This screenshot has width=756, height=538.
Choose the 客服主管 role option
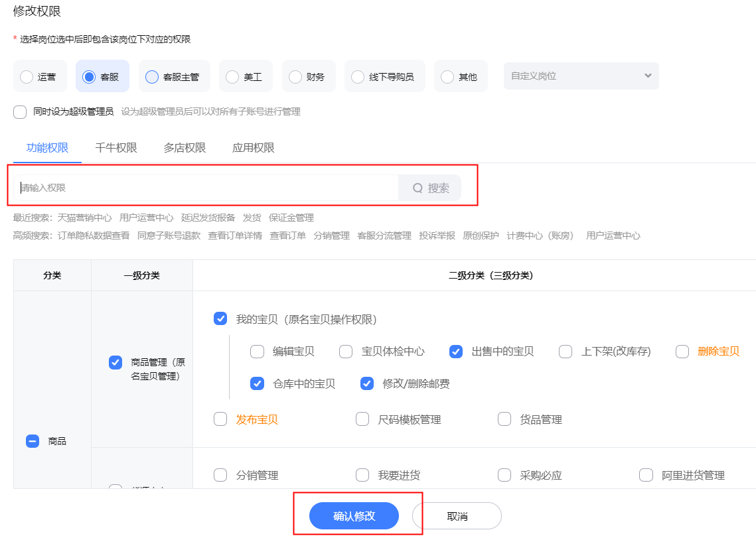click(x=152, y=77)
